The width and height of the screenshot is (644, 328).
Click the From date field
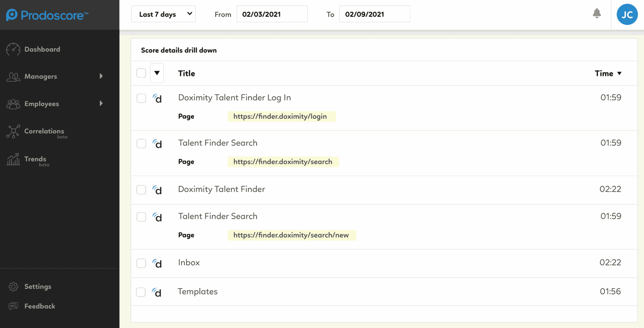click(272, 14)
